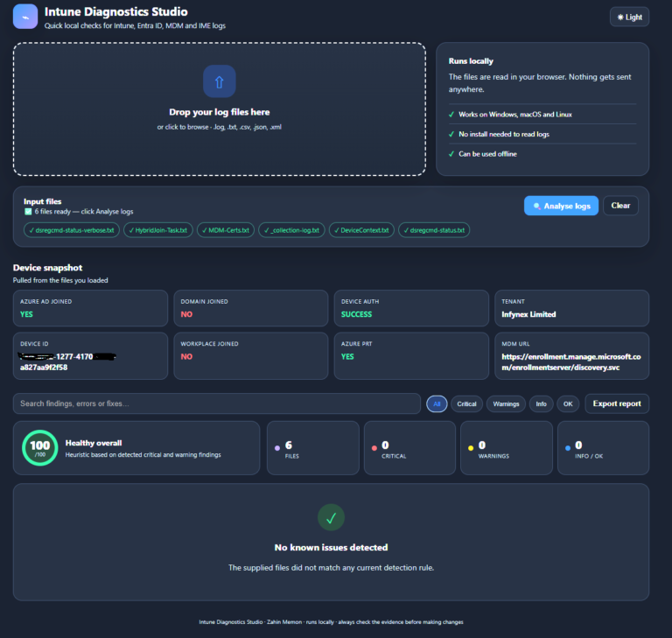Image resolution: width=672 pixels, height=638 pixels.
Task: Clear the loaded input files
Action: pyautogui.click(x=620, y=206)
